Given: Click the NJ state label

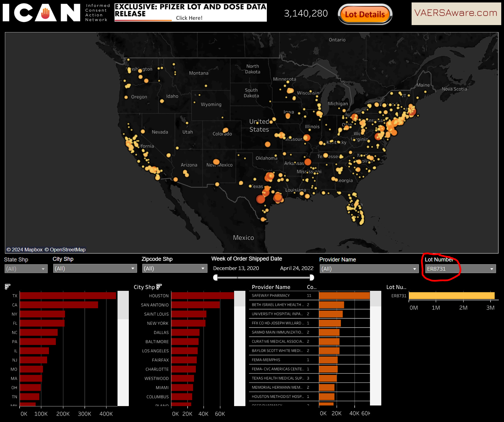Looking at the screenshot, I should (15, 360).
